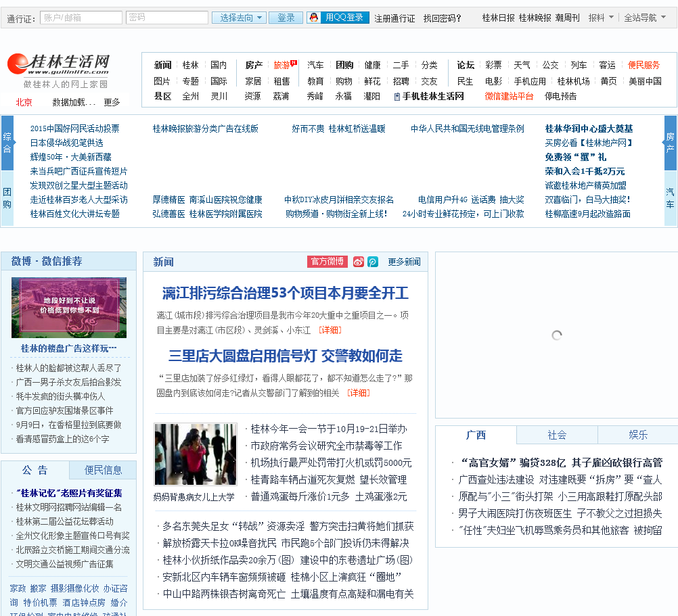Click the account/email input field
This screenshot has width=678, height=616.
81,18
